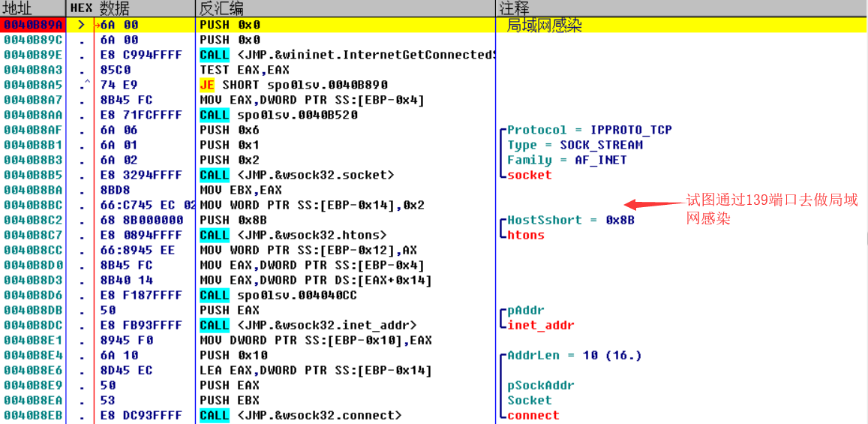Select the CALL wsock32.socket instruction
This screenshot has width=868, height=424.
296,175
